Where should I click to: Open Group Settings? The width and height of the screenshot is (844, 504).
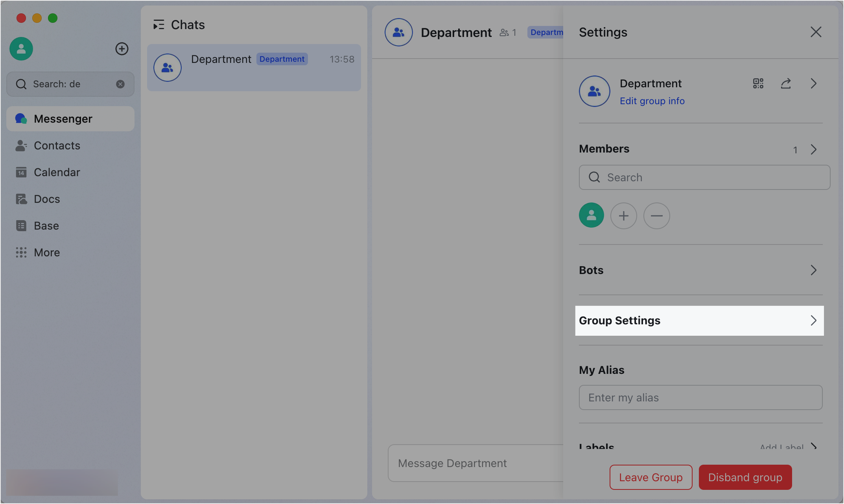click(x=699, y=320)
